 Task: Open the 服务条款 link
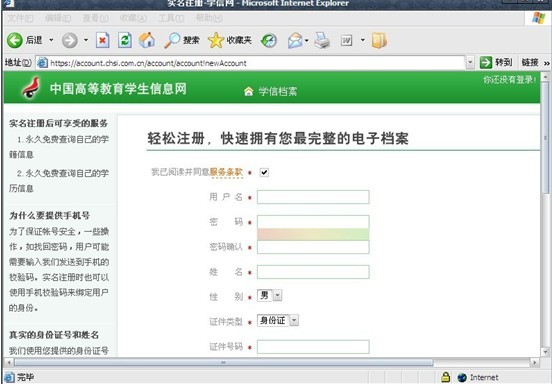click(x=226, y=172)
